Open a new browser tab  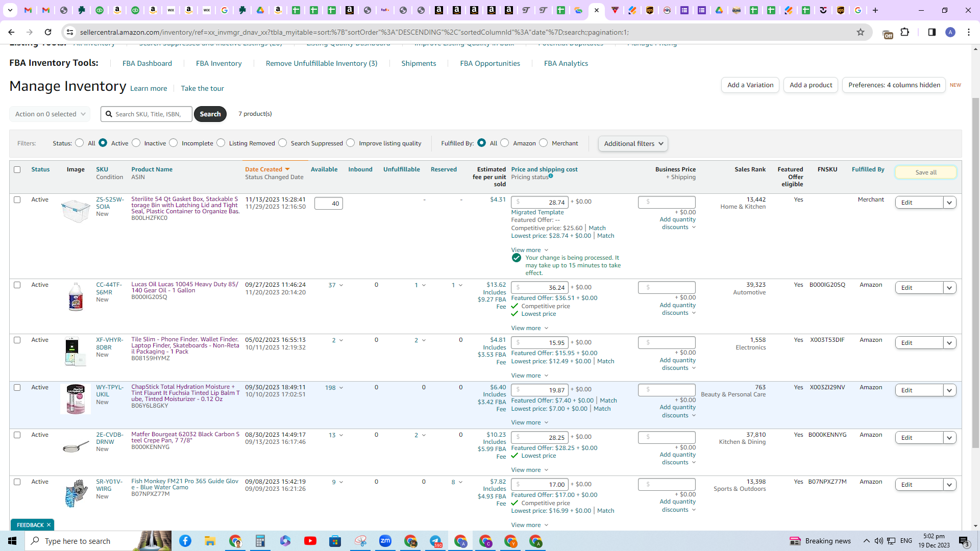point(875,10)
